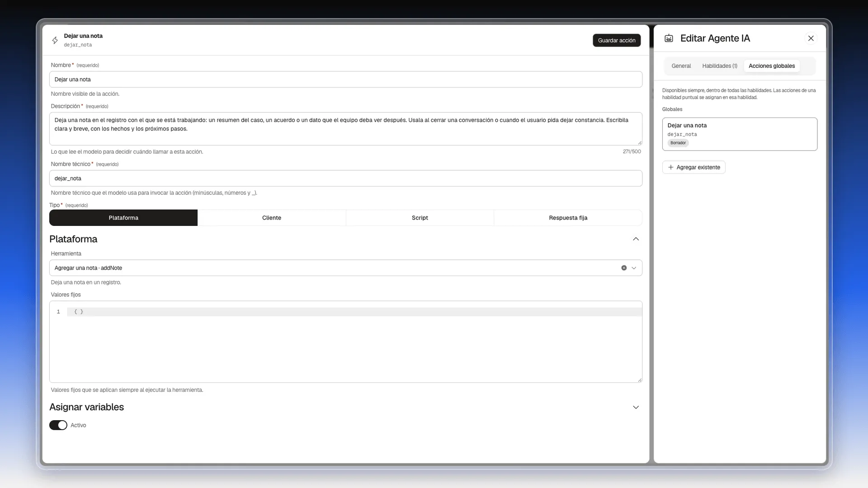Viewport: 868px width, 488px height.
Task: Expand the Asignar variables section
Action: pos(636,407)
